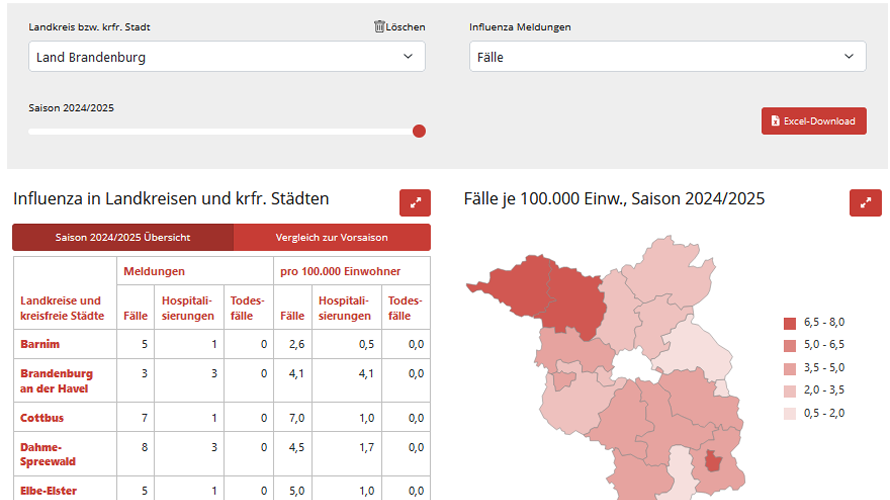Click the pro 100.000 Einwohner header
The height and width of the screenshot is (500, 890).
pos(341,271)
